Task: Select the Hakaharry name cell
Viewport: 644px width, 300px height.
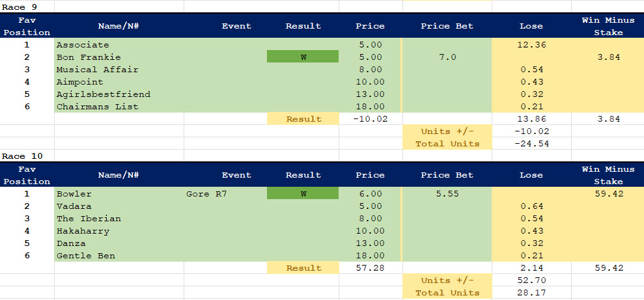Action: coord(83,231)
